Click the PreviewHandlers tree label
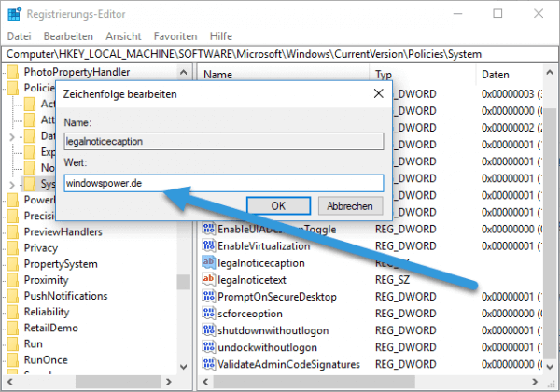This screenshot has width=560, height=392. [x=63, y=231]
